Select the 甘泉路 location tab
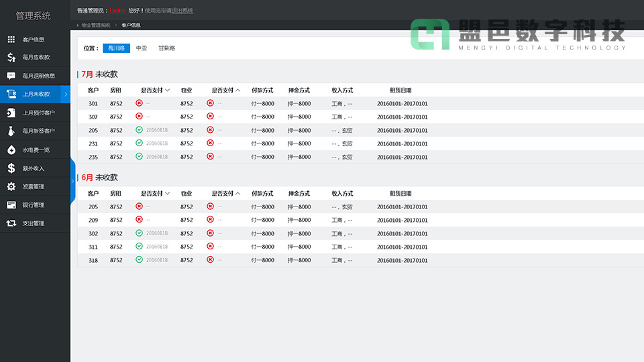This screenshot has height=362, width=644. point(166,48)
